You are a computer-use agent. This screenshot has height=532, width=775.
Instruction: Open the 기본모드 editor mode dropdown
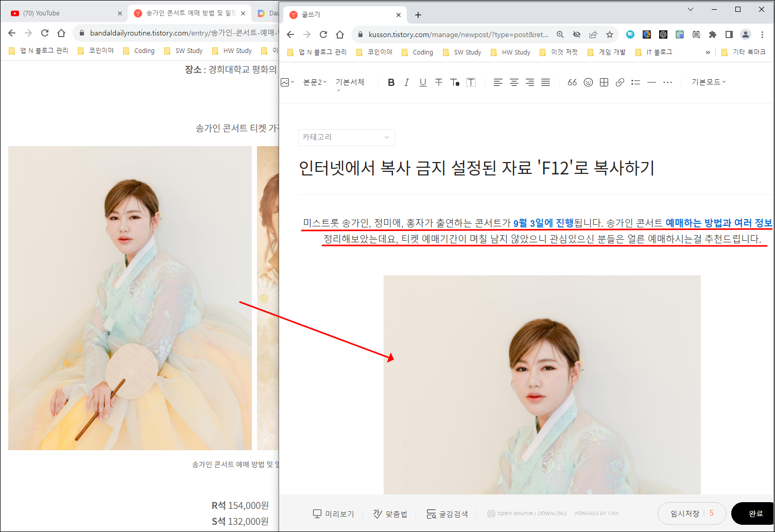[709, 82]
